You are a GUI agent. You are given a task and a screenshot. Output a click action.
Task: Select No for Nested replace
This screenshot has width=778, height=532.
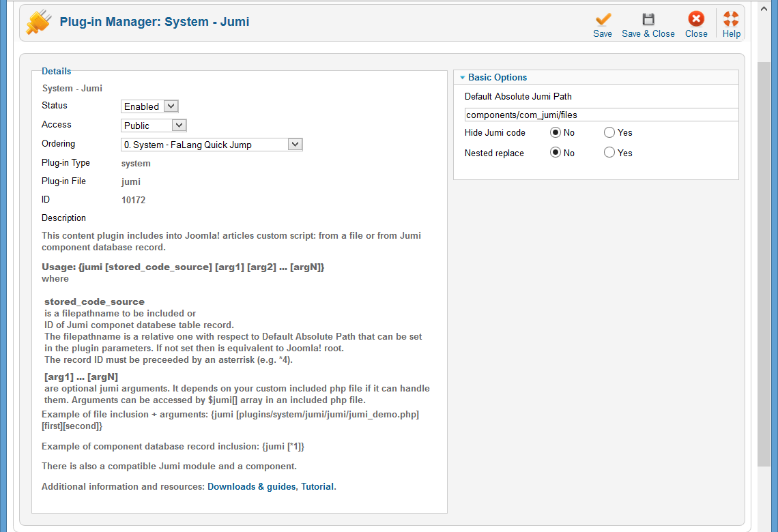coord(556,153)
